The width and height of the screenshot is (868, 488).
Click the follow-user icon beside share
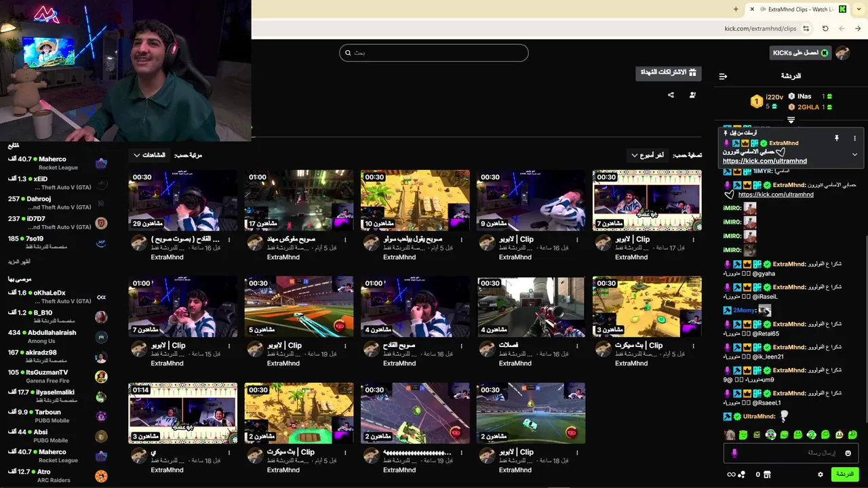coord(692,95)
